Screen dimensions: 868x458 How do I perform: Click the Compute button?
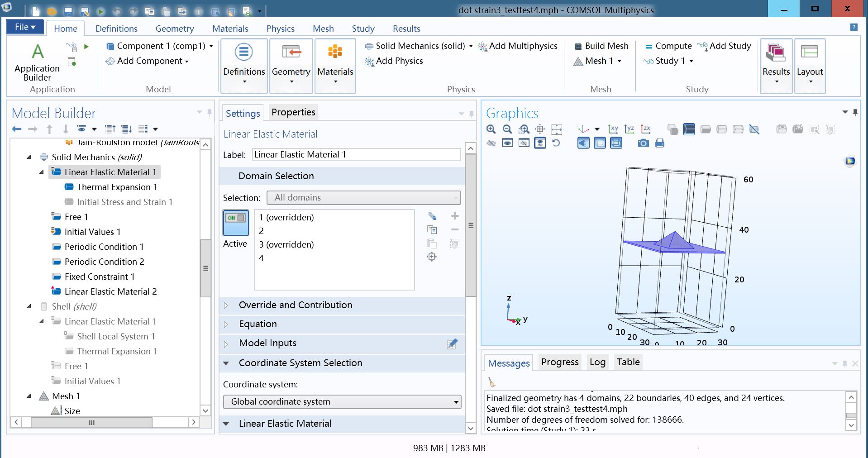point(668,46)
